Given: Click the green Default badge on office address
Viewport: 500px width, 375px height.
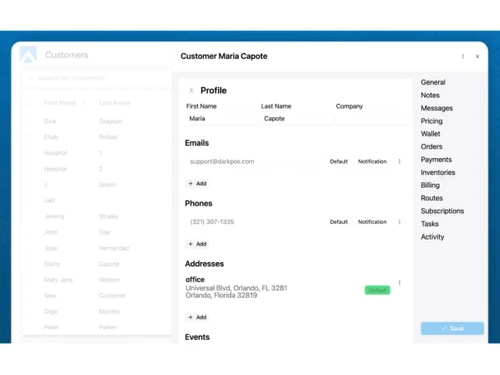Looking at the screenshot, I should click(377, 290).
